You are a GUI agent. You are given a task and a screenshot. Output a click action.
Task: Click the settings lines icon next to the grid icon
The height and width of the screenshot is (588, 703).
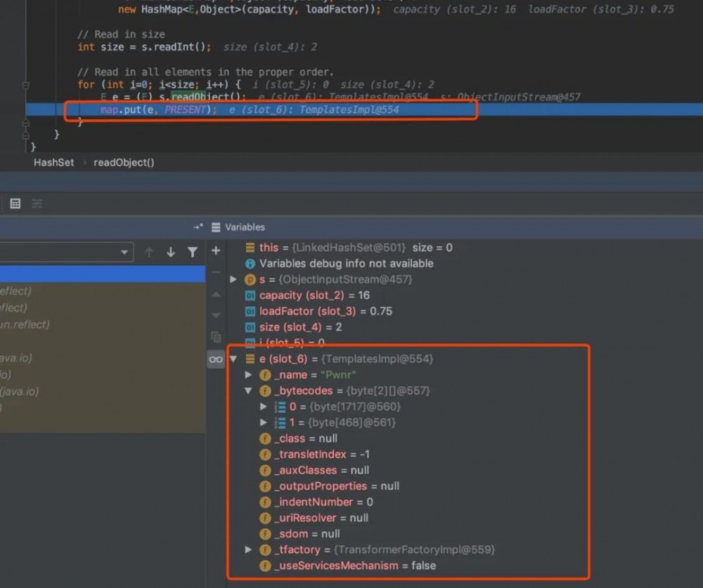37,203
